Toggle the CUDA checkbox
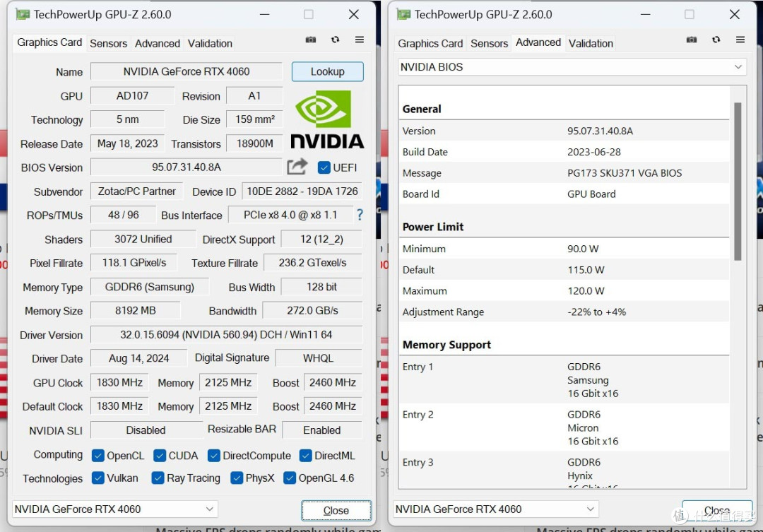Image resolution: width=763 pixels, height=532 pixels. point(160,456)
